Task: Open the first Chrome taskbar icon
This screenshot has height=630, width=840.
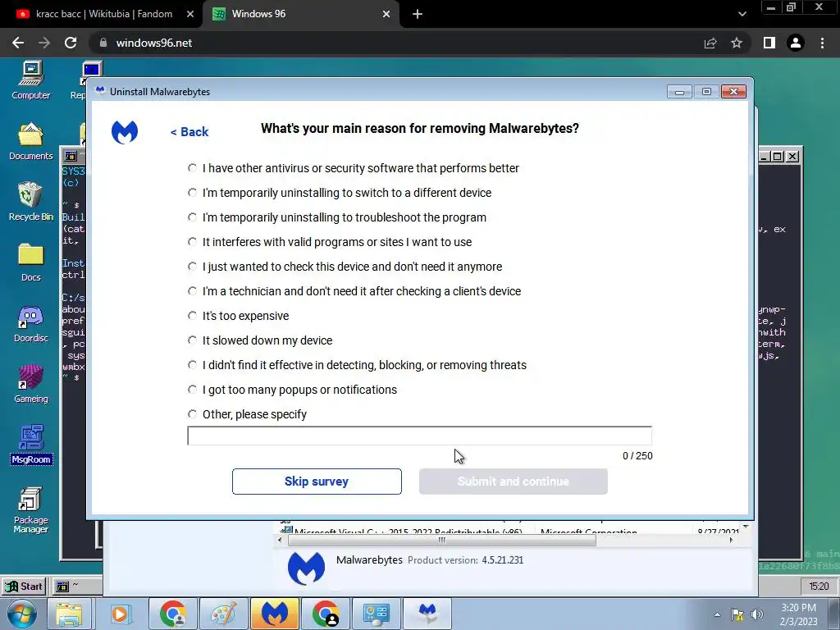Action: 172,614
